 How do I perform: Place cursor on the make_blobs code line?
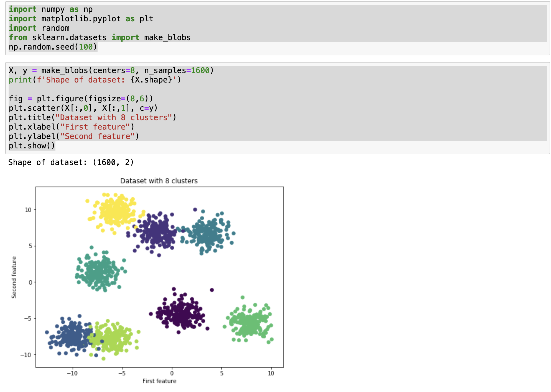point(111,71)
